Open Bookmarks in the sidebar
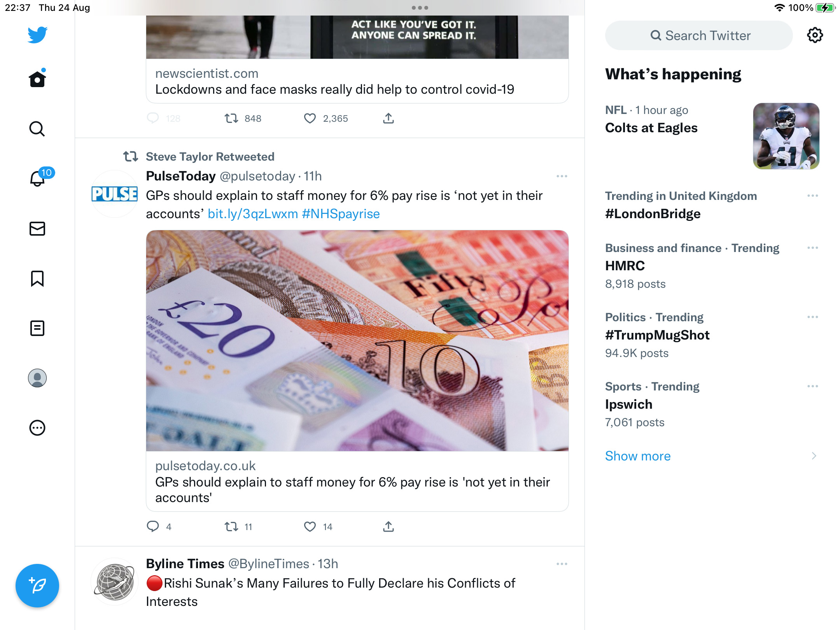 37,278
